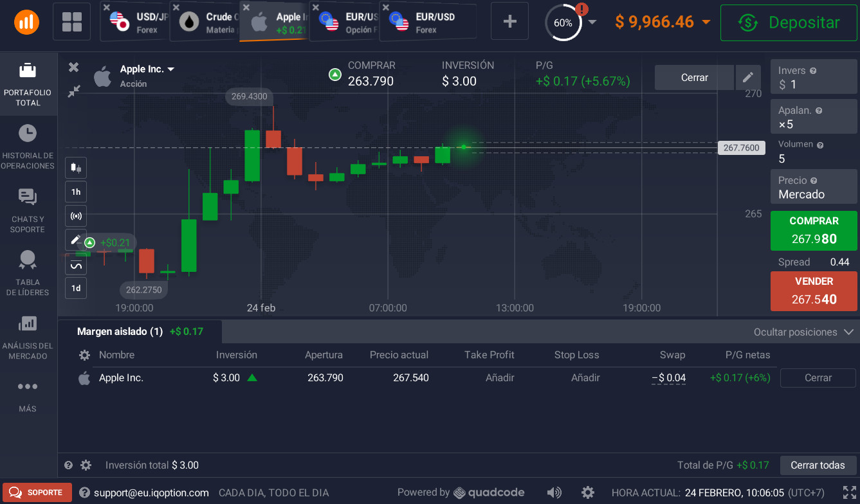
Task: Click the green Depositar button
Action: (x=789, y=22)
